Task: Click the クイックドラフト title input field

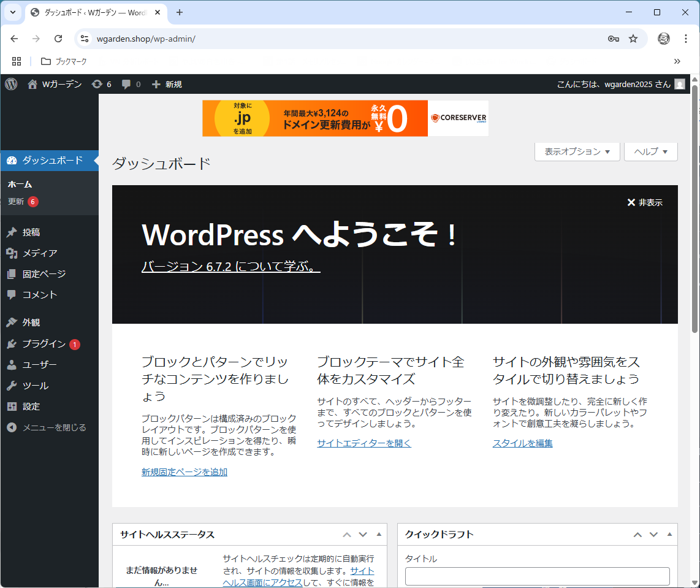Action: [x=537, y=576]
